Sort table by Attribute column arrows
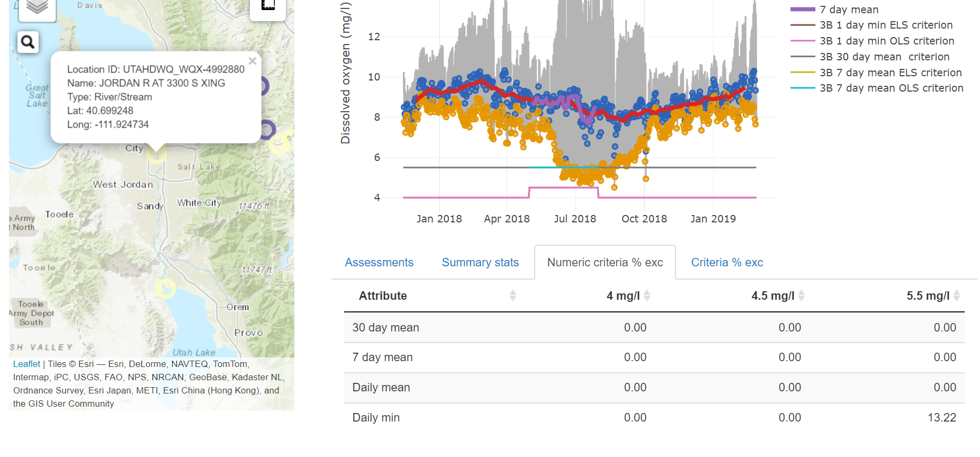 [513, 295]
